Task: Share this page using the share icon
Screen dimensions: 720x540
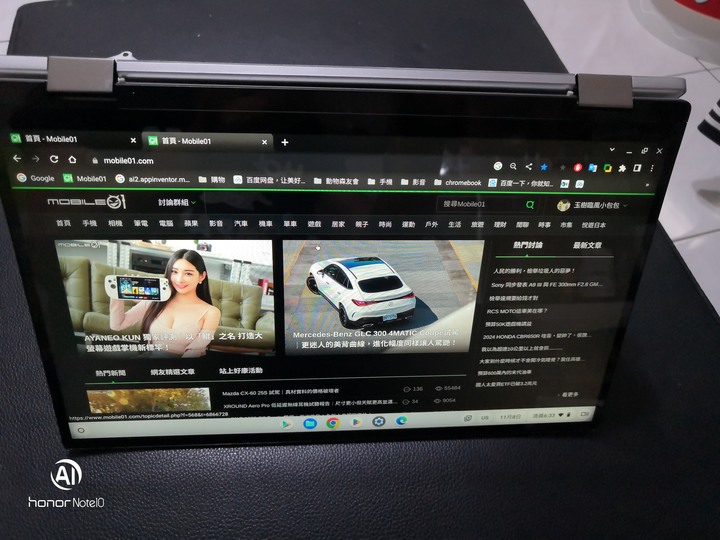Action: point(529,167)
